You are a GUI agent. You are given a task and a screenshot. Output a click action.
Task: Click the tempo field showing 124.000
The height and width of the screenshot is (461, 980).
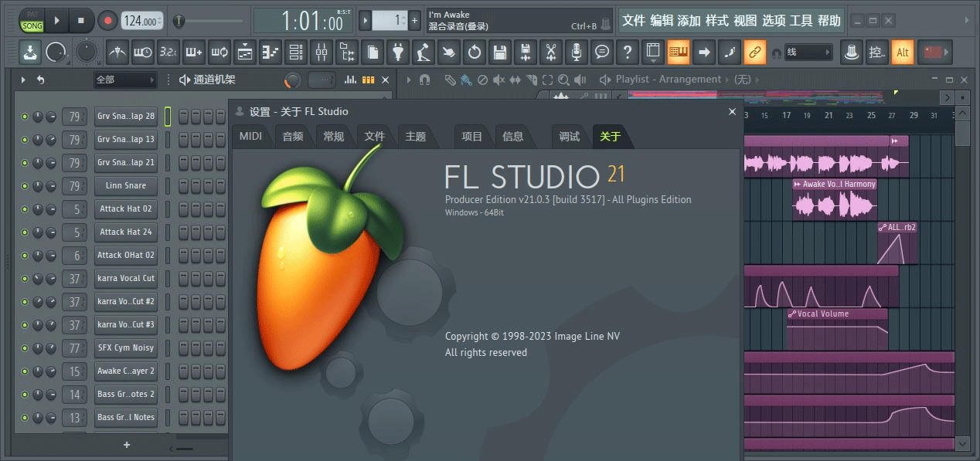pos(143,21)
